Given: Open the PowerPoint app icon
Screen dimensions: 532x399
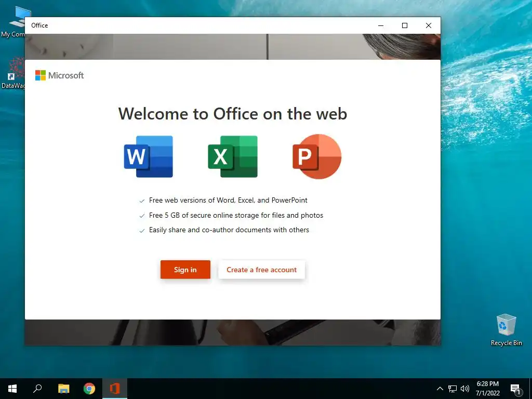Looking at the screenshot, I should (x=317, y=156).
